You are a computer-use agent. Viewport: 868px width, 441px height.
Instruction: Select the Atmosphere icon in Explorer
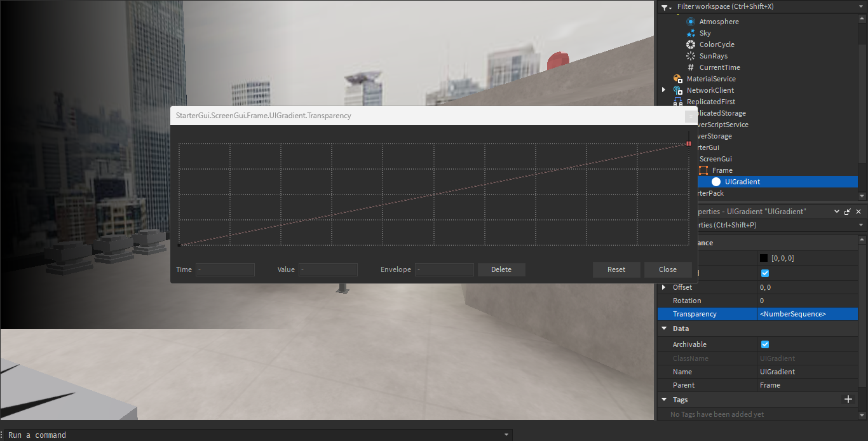click(690, 21)
